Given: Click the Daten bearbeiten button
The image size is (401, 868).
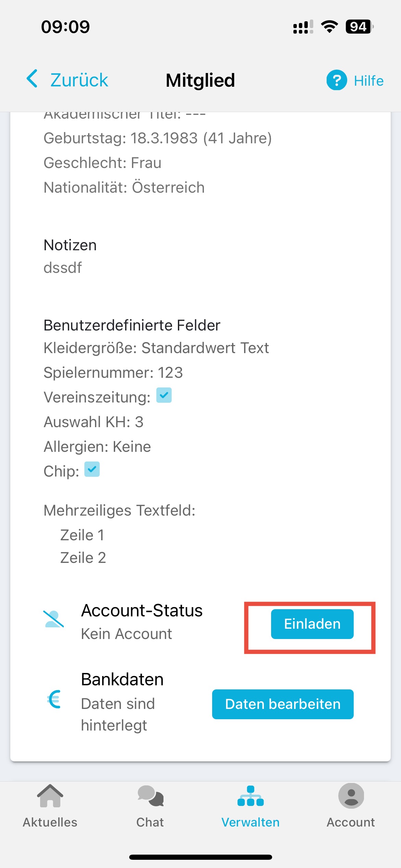Looking at the screenshot, I should (x=283, y=704).
